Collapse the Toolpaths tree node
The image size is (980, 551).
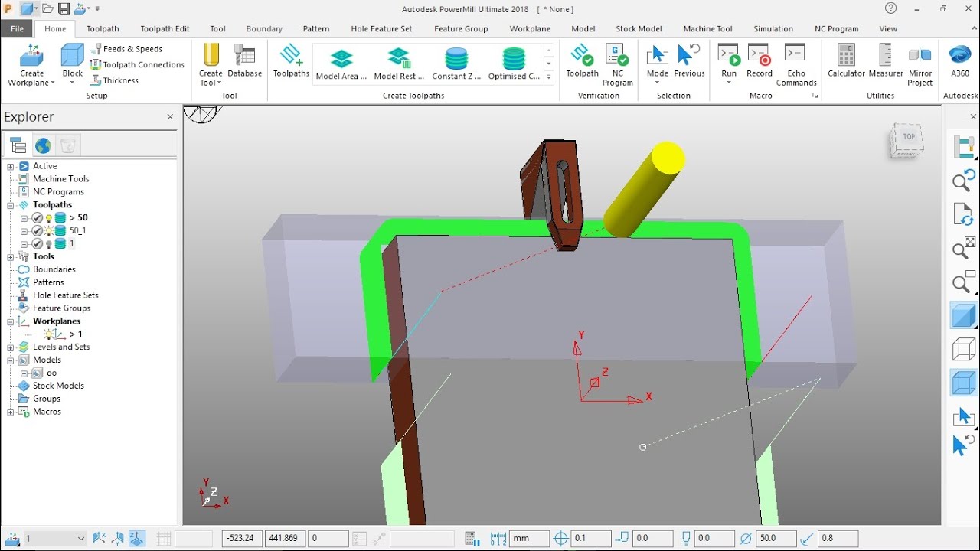pos(11,205)
